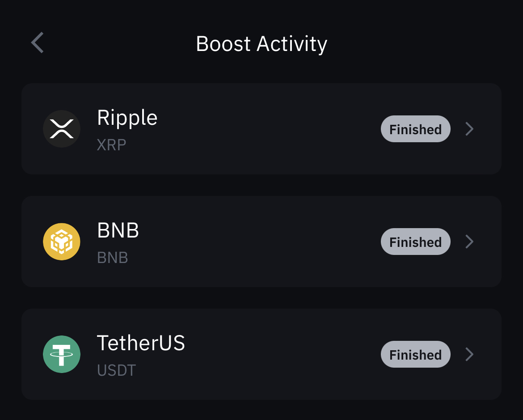The height and width of the screenshot is (420, 523).
Task: Click the gray BNB ticker subtitle
Action: (113, 258)
